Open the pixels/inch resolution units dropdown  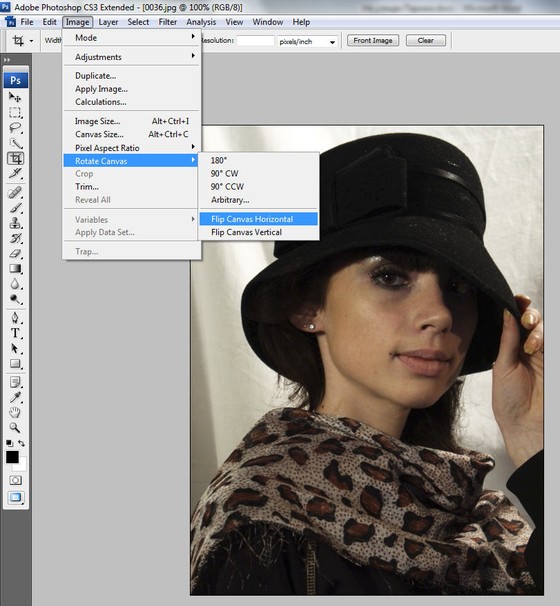coord(307,41)
